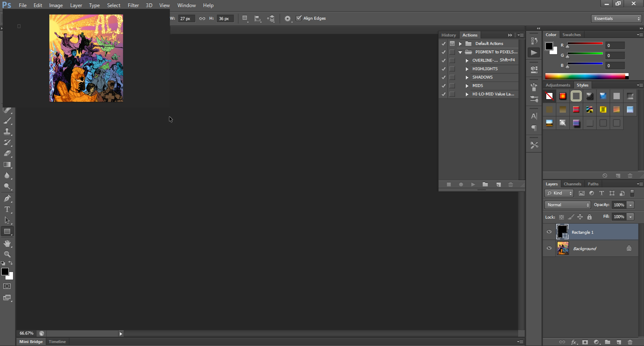
Task: Select the Horizontal Type tool
Action: point(7,209)
